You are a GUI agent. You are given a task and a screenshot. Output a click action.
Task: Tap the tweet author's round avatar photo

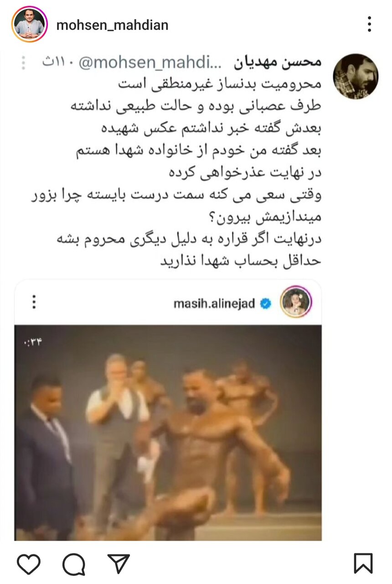[x=356, y=76]
